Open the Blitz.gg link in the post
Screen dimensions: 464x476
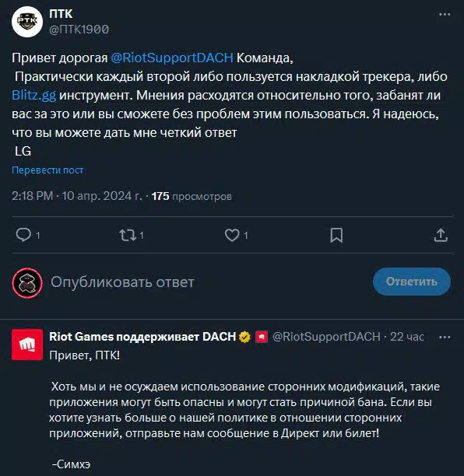pos(33,96)
